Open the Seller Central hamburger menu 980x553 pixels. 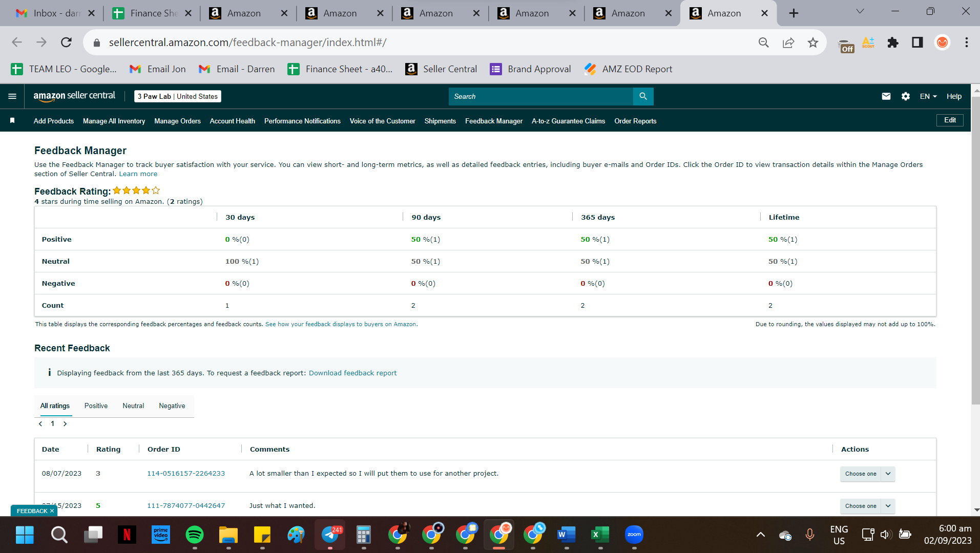[x=12, y=96]
